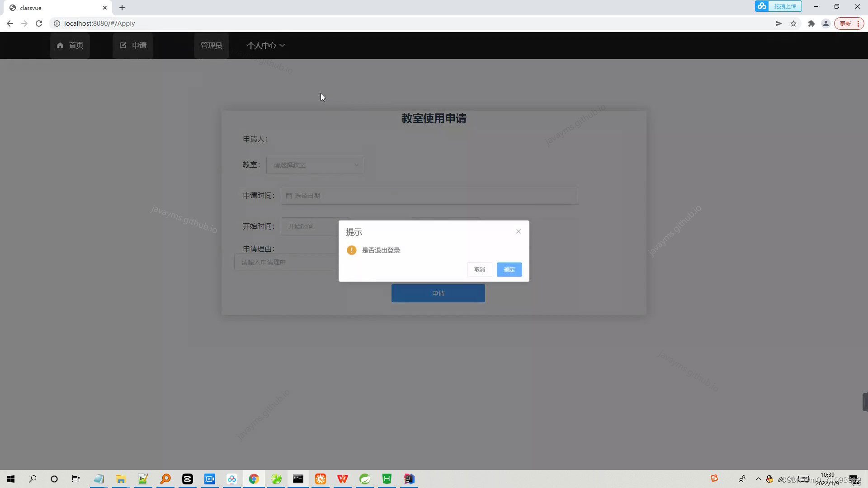Open the browser extensions puzzle icon

click(811, 23)
